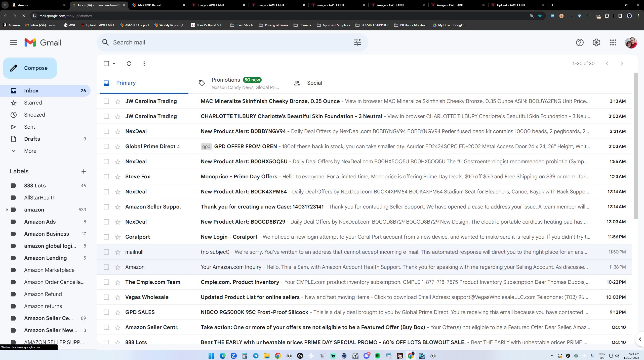Screen dimensions: 644x360
Task: Select the MAC Mineralize Skinfinish email checkbox
Action: 106,101
